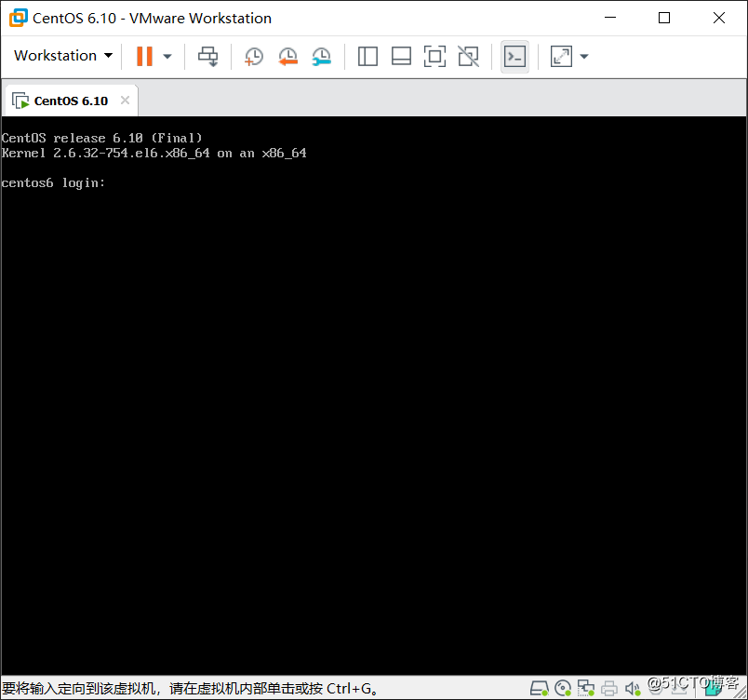
Task: Revert virtual machine to previous snapshot
Action: point(287,56)
